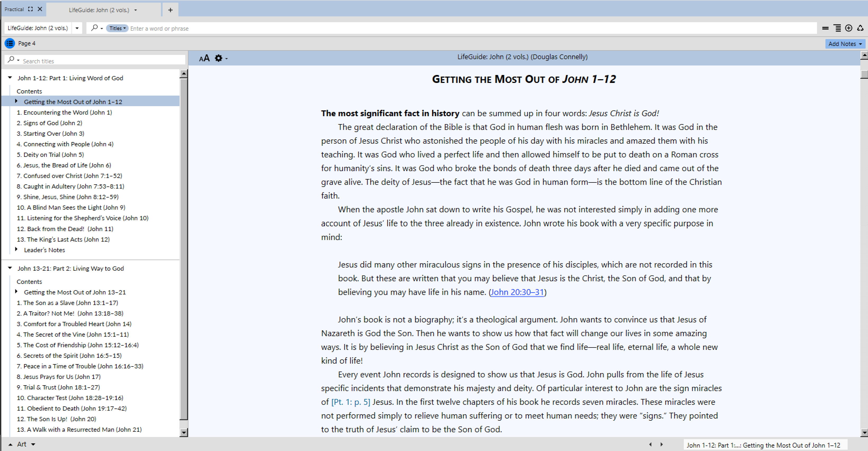Open the LifeGuide tab dropdown arrow
The image size is (868, 451).
point(135,10)
